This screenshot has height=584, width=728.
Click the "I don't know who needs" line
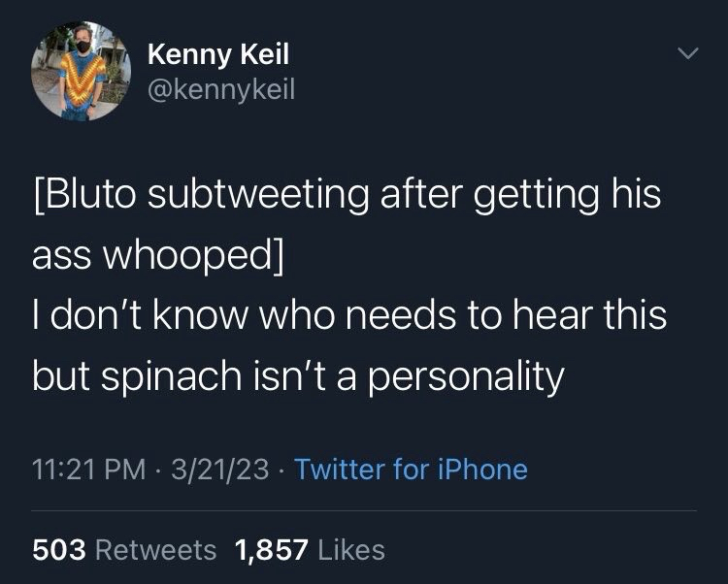[x=349, y=316]
